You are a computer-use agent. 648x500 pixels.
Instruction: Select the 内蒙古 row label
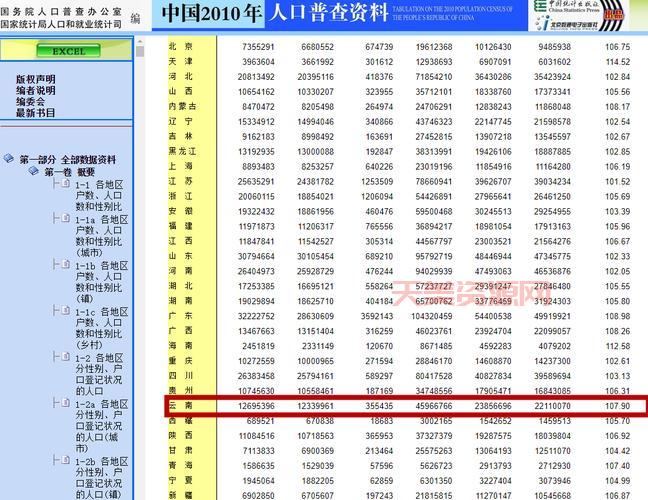(182, 106)
